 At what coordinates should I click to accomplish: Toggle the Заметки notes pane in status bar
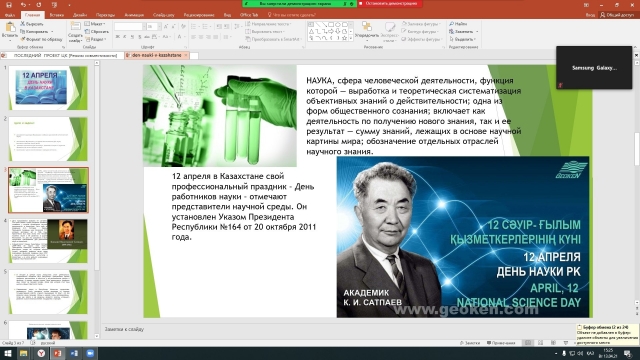click(x=470, y=343)
